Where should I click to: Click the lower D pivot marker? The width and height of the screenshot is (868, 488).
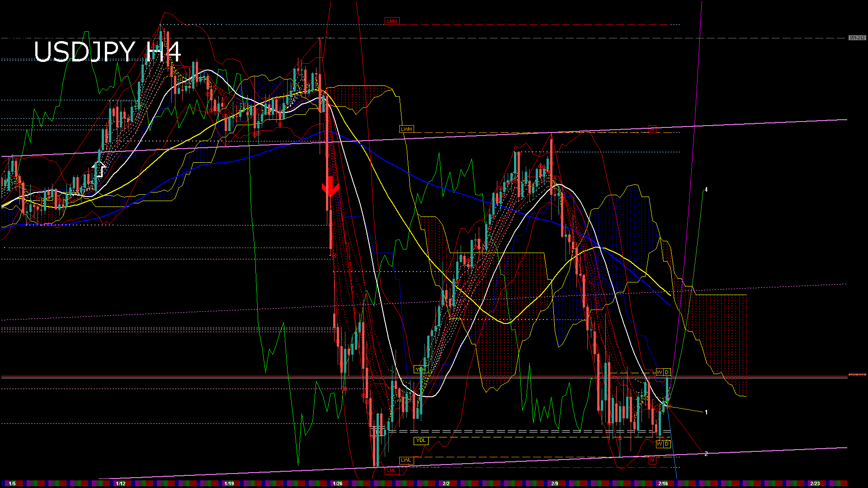click(x=667, y=444)
